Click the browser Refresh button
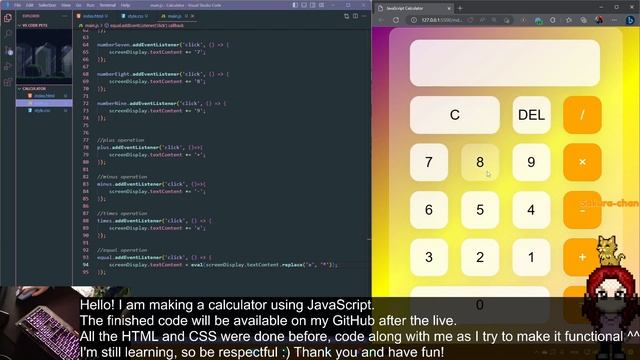This screenshot has height=360, width=640. click(x=396, y=20)
